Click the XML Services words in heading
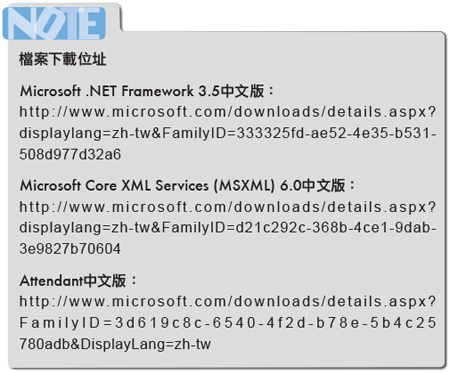This screenshot has height=374, width=450. point(165,186)
